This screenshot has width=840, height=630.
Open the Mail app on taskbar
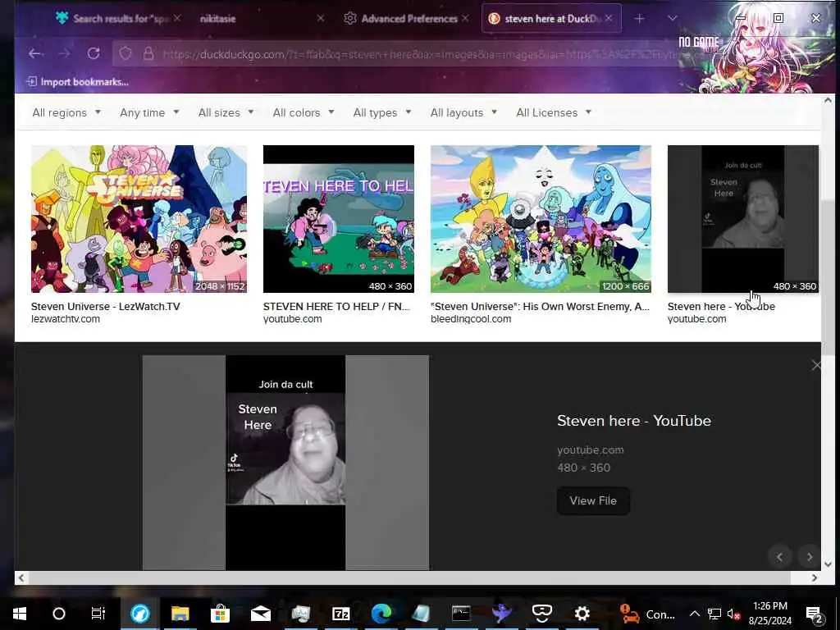pyautogui.click(x=260, y=614)
